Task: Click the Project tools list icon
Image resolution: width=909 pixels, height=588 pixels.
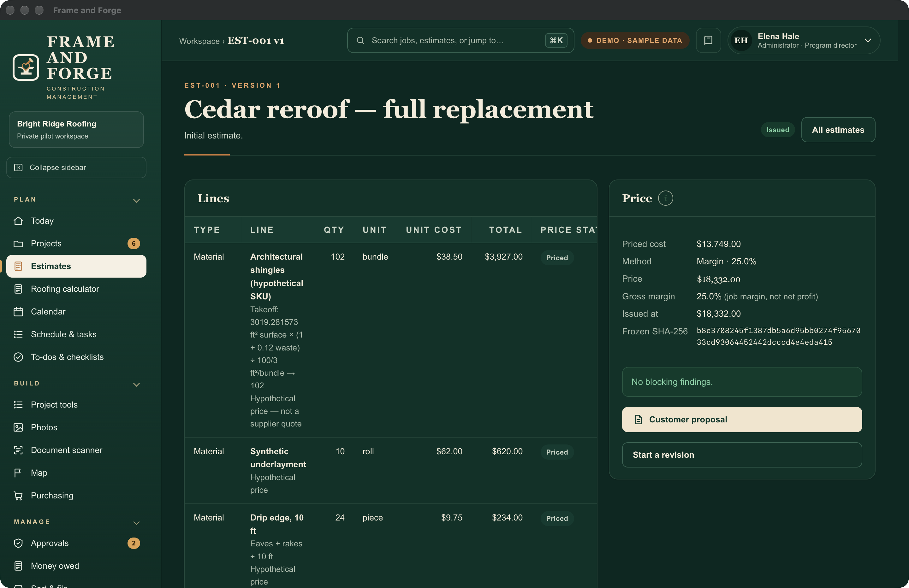Action: coord(18,405)
